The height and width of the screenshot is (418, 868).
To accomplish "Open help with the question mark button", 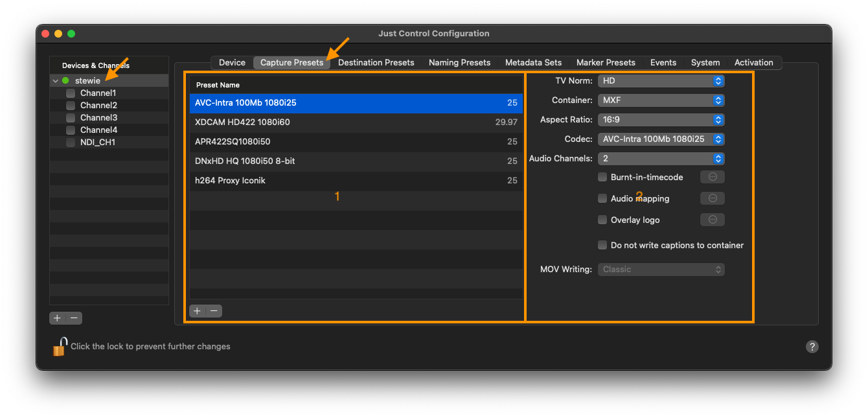I will [x=812, y=347].
